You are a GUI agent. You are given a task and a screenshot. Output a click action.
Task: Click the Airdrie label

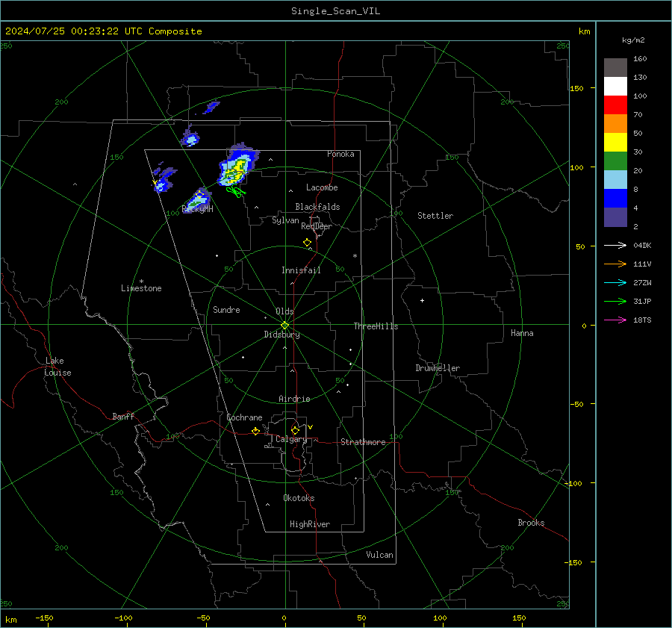(294, 399)
